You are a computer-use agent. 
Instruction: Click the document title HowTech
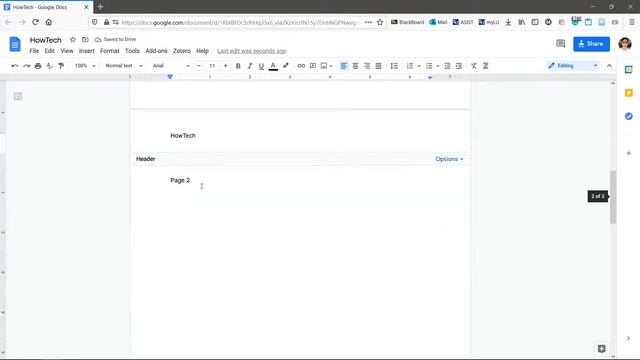(x=46, y=40)
